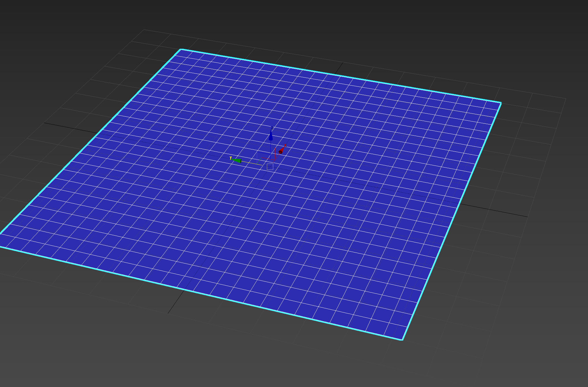Click the far top corner of the plane
Viewport: 588px width, 387px height.
click(181, 50)
